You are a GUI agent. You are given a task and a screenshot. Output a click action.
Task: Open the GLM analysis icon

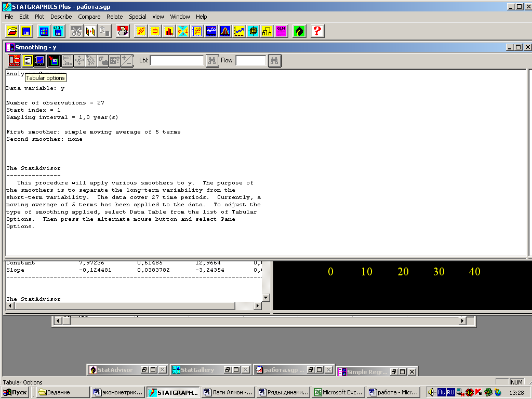[x=281, y=31]
